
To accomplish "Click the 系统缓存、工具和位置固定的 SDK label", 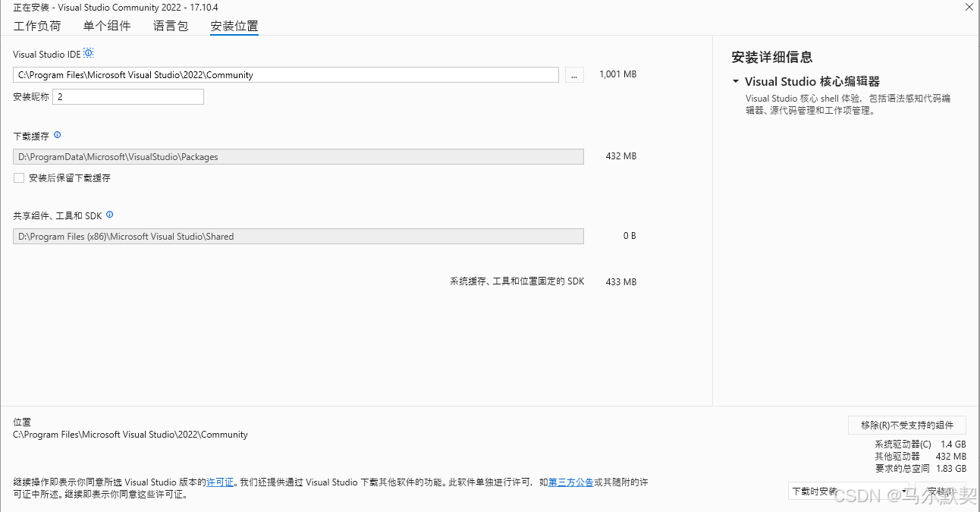I will (x=517, y=281).
